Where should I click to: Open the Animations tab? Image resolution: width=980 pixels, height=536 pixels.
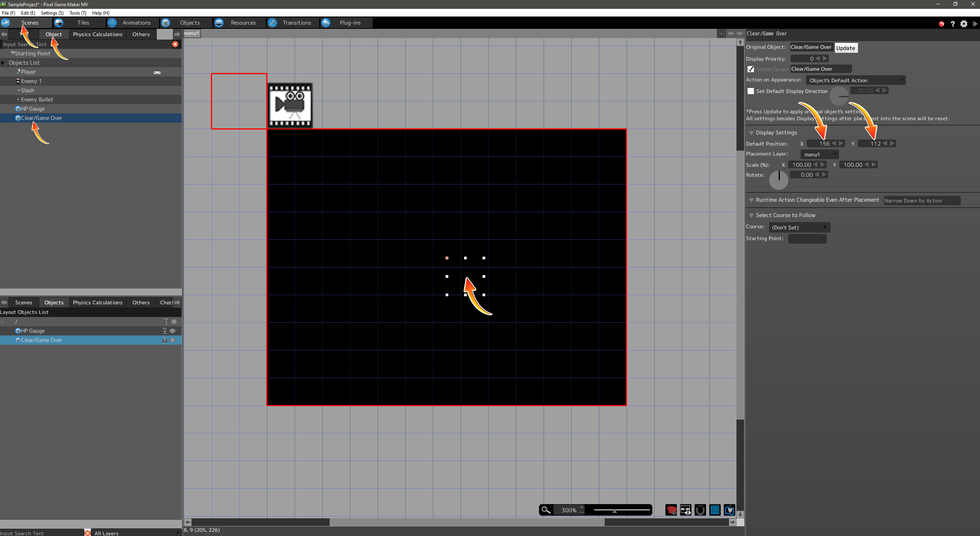tap(136, 23)
